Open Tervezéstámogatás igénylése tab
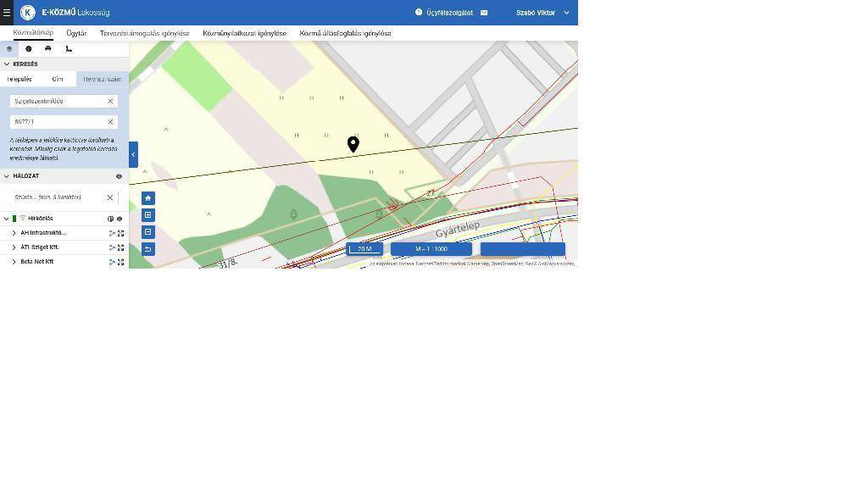The image size is (868, 483). tap(144, 33)
